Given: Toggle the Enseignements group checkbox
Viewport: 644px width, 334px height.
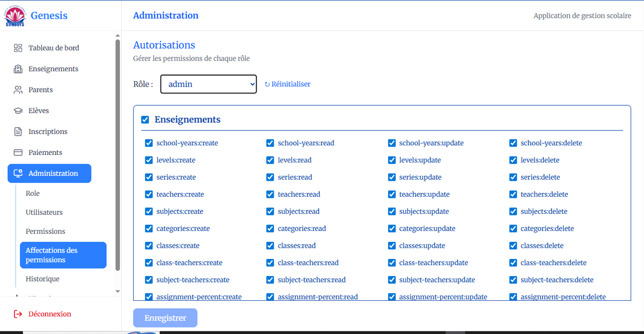Looking at the screenshot, I should coord(145,120).
